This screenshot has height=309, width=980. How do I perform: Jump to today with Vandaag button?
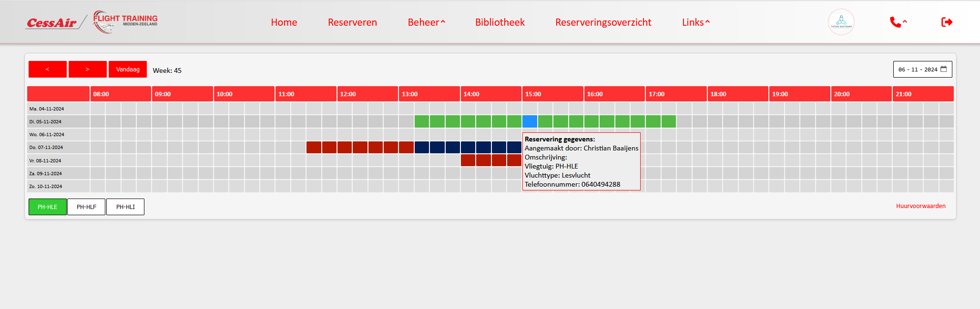point(128,70)
